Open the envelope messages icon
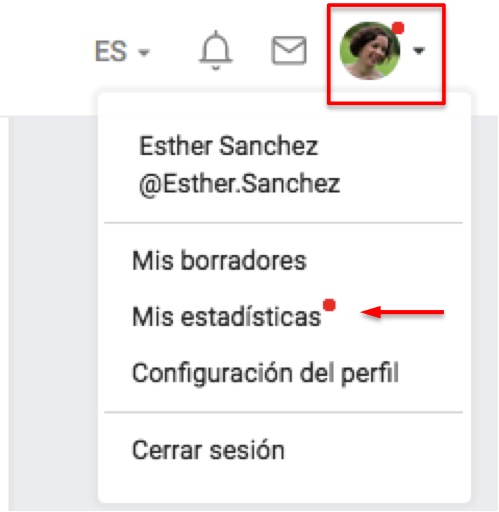This screenshot has height=512, width=499. 289,50
